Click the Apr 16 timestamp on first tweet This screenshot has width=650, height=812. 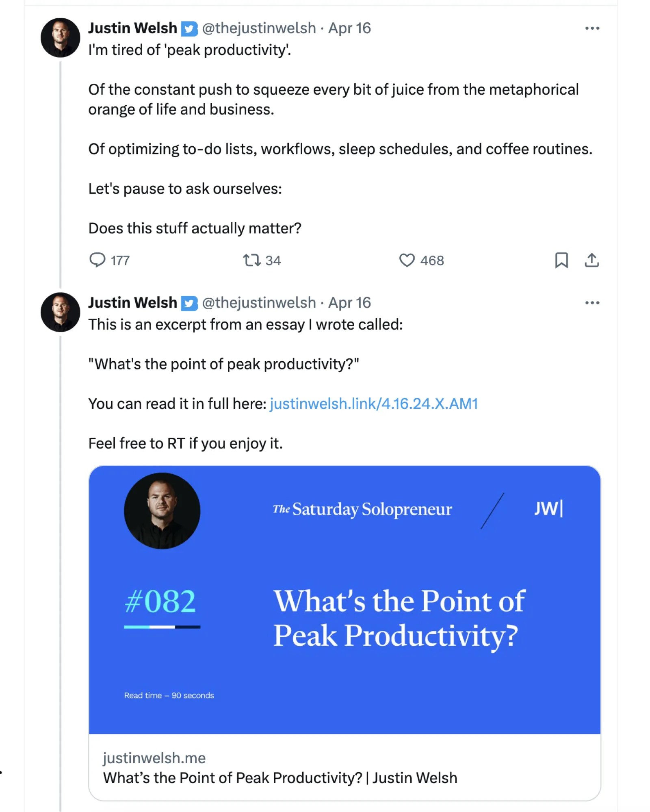349,28
